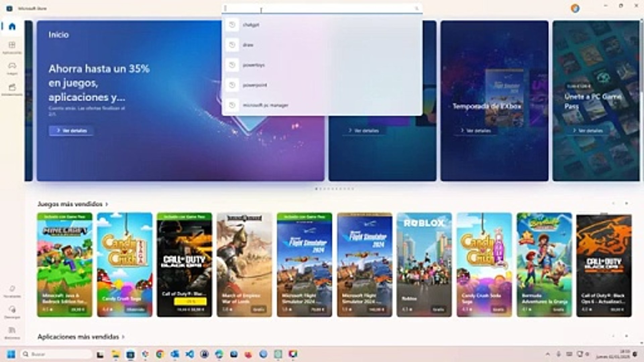The width and height of the screenshot is (644, 362).
Task: Click 'Ver detalles' on Temporada de Xbox banner
Action: click(475, 130)
